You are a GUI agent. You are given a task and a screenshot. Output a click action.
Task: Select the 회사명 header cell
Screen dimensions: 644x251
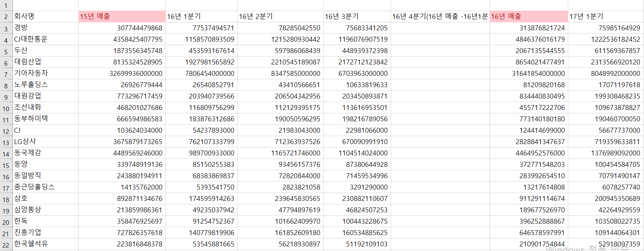click(45, 16)
